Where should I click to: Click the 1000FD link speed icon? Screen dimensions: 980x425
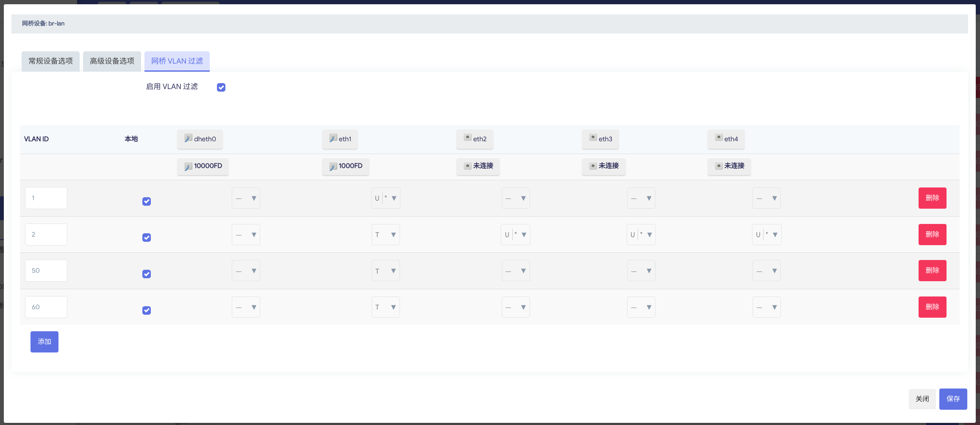click(333, 166)
